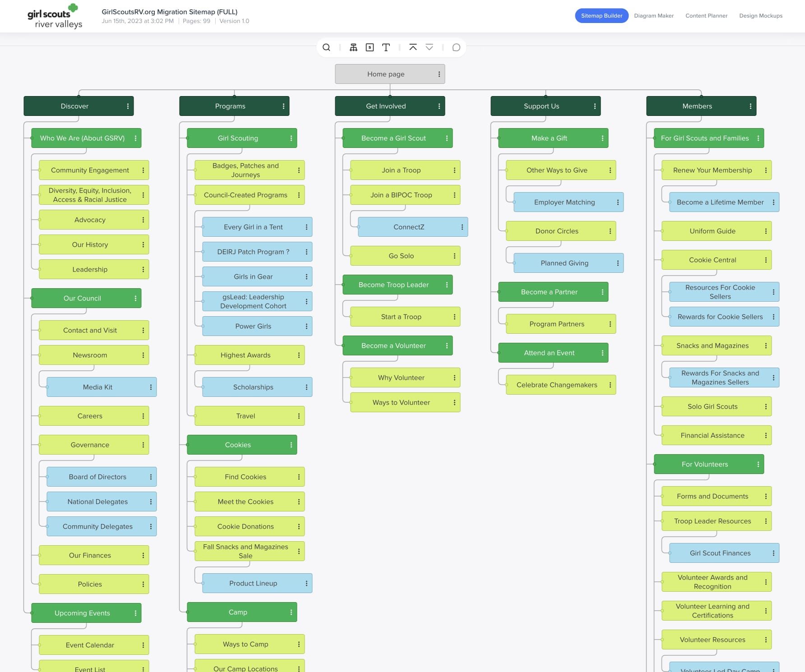Click the expand-all down arrow icon
The height and width of the screenshot is (672, 805).
(429, 47)
